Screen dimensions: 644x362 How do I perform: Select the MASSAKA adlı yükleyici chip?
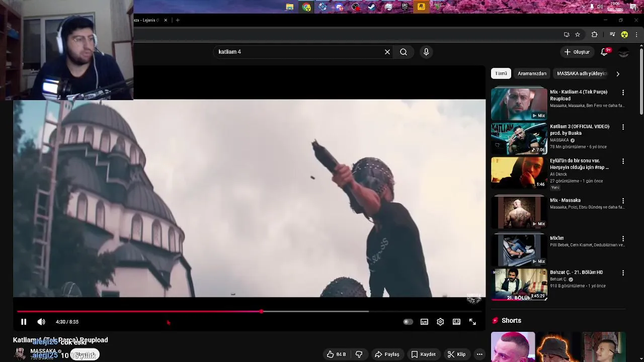582,73
